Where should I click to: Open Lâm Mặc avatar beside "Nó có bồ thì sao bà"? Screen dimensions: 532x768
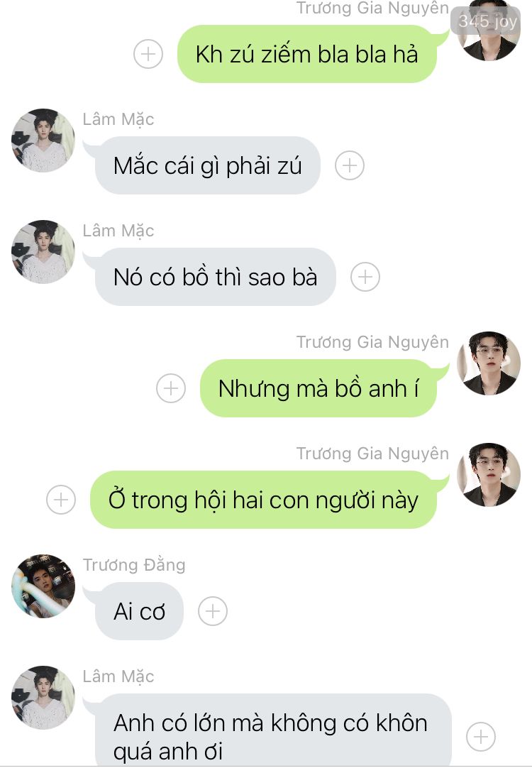[x=43, y=252]
